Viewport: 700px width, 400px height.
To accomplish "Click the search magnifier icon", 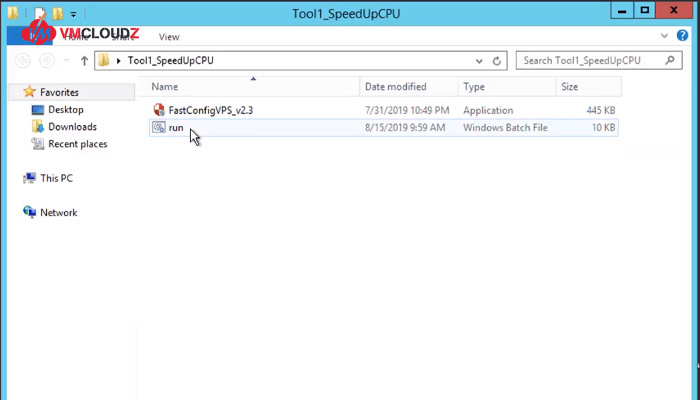I will [670, 60].
